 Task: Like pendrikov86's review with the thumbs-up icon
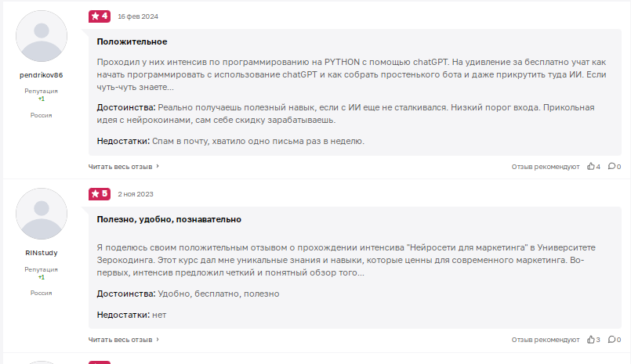click(590, 166)
